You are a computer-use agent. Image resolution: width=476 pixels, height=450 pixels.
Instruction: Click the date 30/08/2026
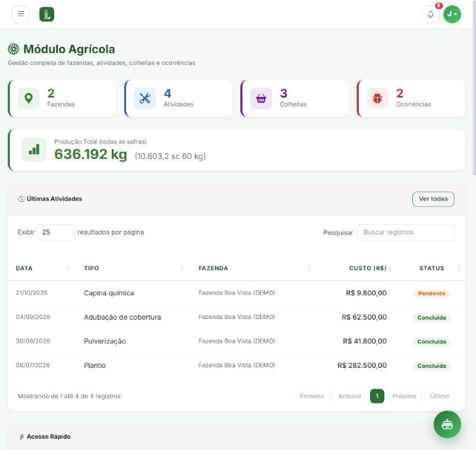(x=33, y=341)
